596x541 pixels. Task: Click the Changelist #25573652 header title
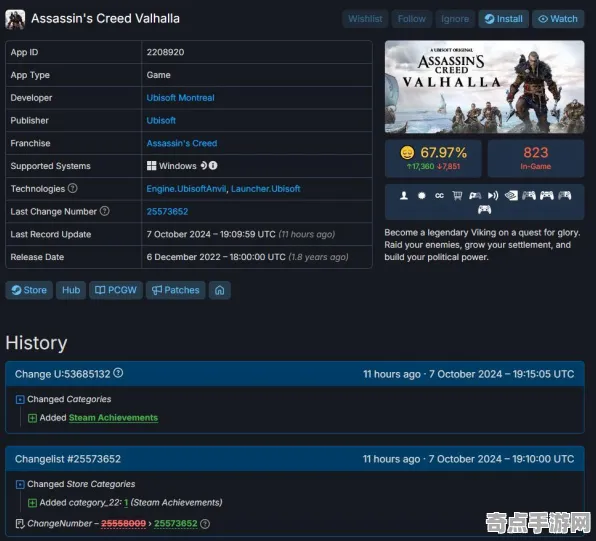point(68,459)
